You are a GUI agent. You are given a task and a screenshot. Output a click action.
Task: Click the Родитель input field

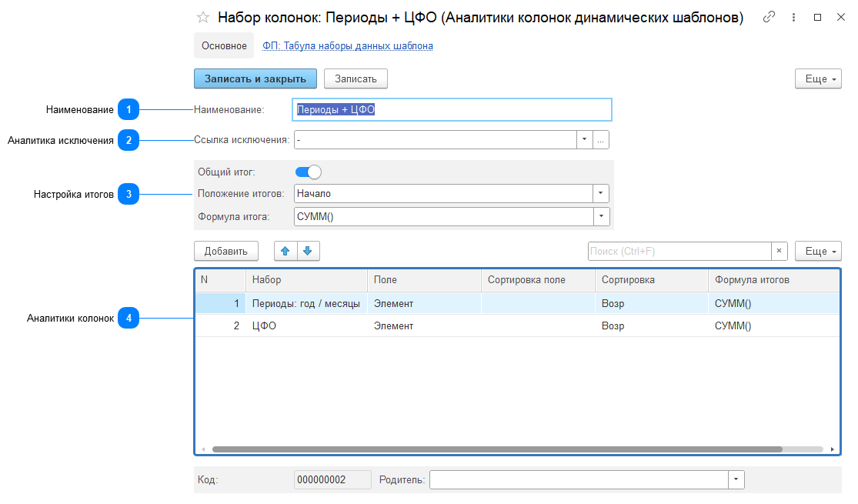coord(579,480)
